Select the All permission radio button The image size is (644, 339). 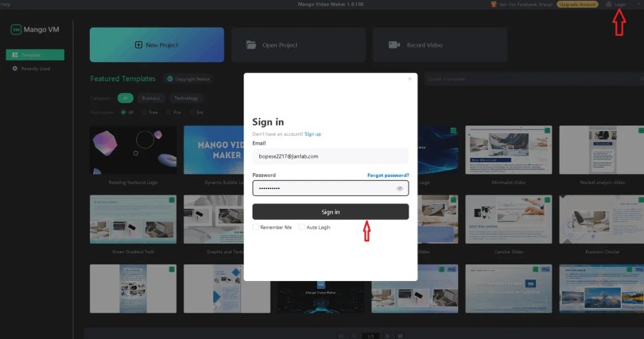123,112
